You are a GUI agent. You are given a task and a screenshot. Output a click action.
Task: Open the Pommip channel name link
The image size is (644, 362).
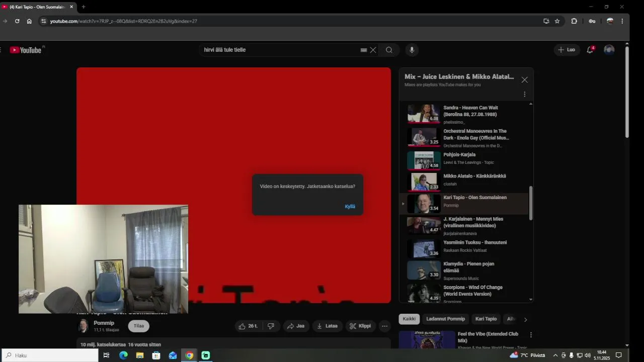(104, 323)
